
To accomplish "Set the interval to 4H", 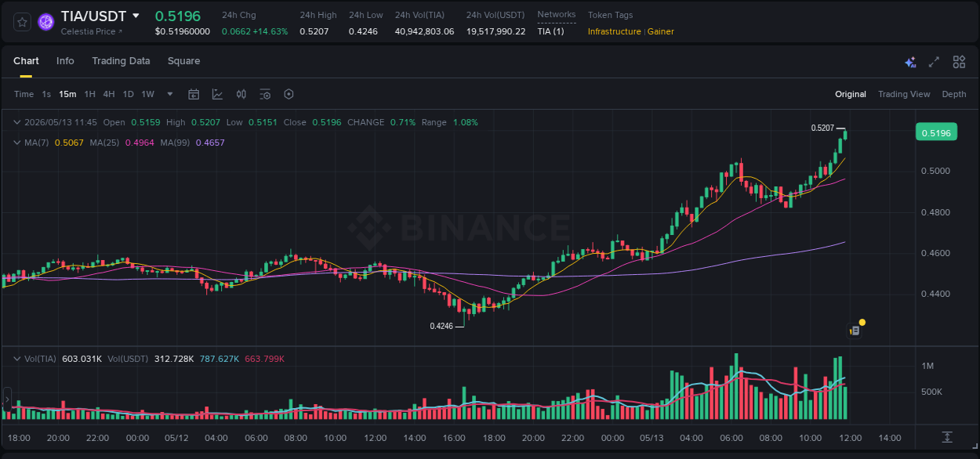I will [109, 94].
